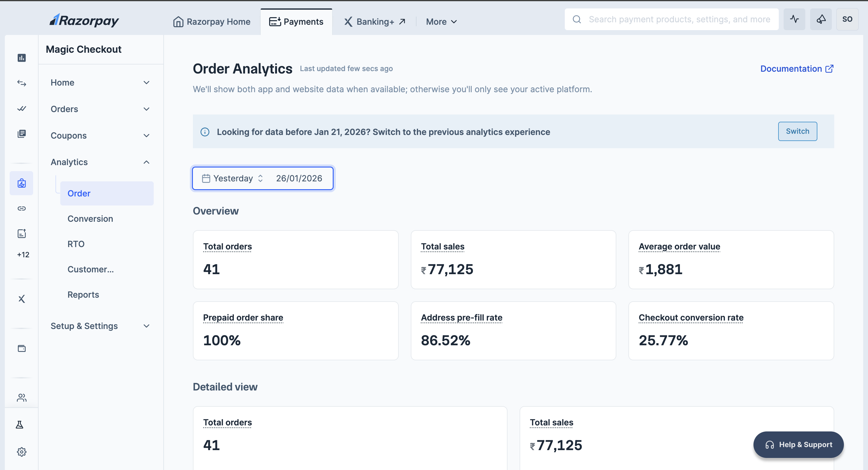Screen dimensions: 868x470
Task: Click Switch to previous analytics experience
Action: 797,131
